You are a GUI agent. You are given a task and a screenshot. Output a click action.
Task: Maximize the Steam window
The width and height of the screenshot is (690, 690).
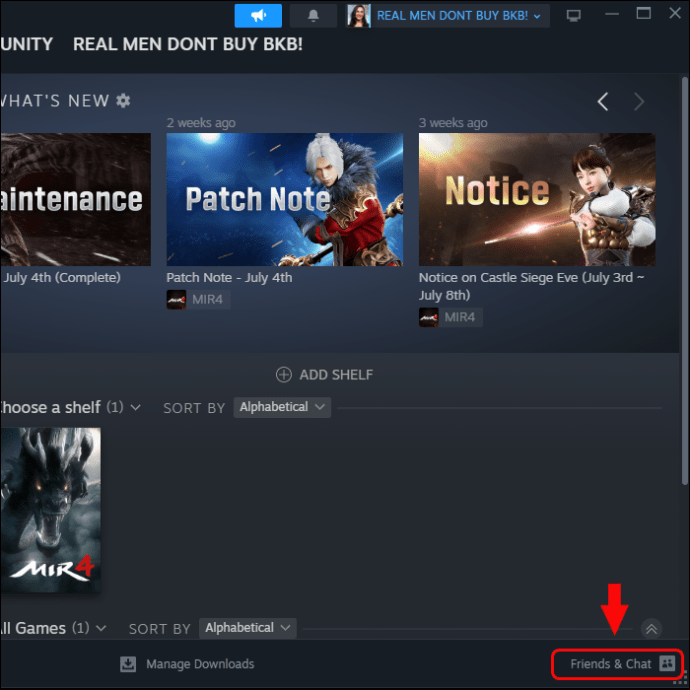[x=643, y=13]
